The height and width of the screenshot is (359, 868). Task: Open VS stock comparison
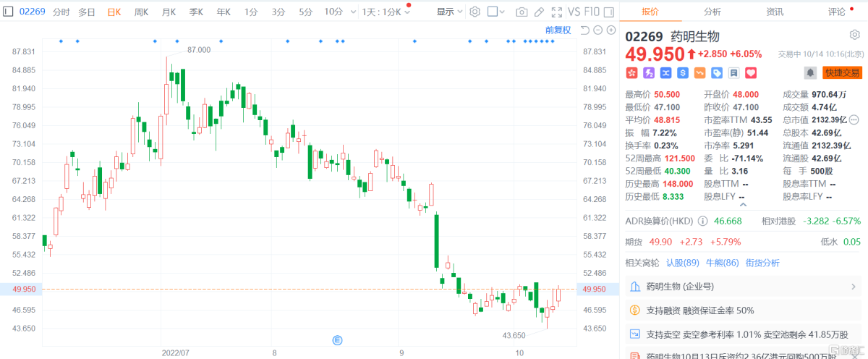point(574,12)
